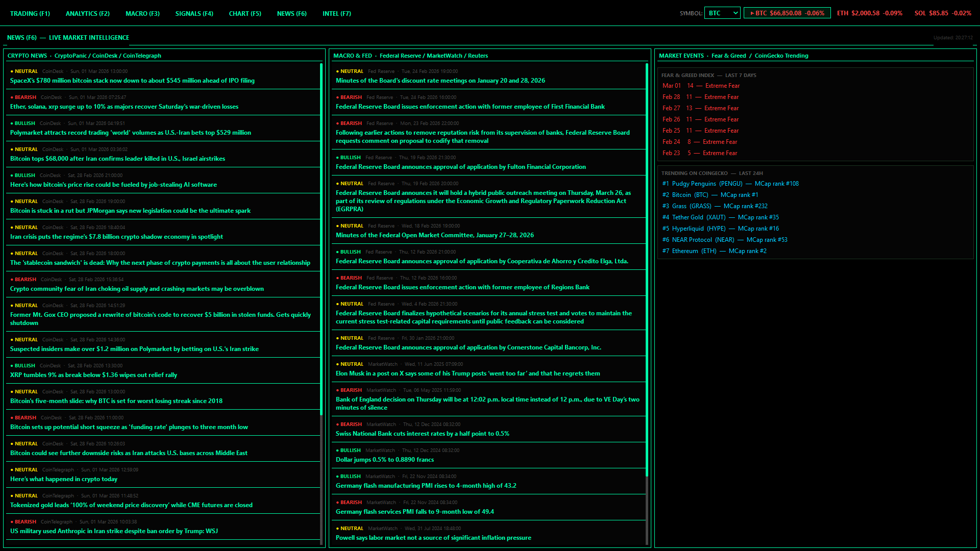Open Fulton Financial Corporation approval headline
980x551 pixels.
(x=460, y=167)
